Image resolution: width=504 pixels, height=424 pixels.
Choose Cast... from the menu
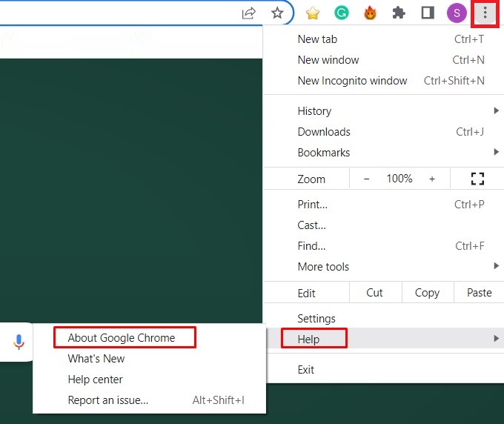point(384,225)
